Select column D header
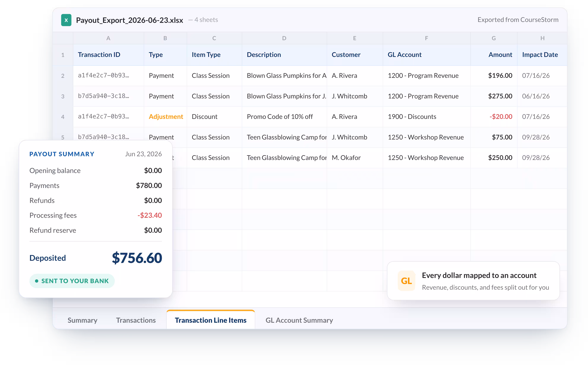 click(284, 38)
